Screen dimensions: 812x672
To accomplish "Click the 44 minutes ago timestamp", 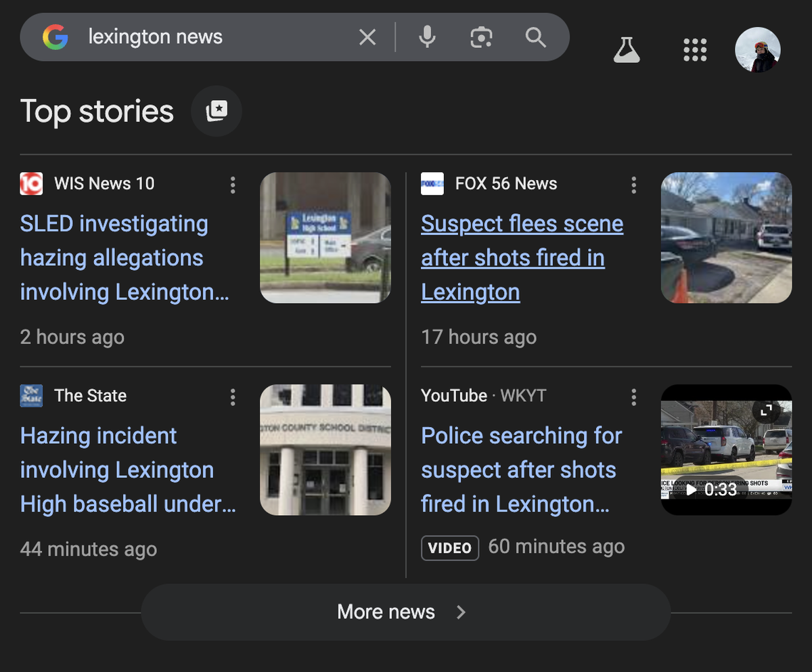I will pos(89,549).
